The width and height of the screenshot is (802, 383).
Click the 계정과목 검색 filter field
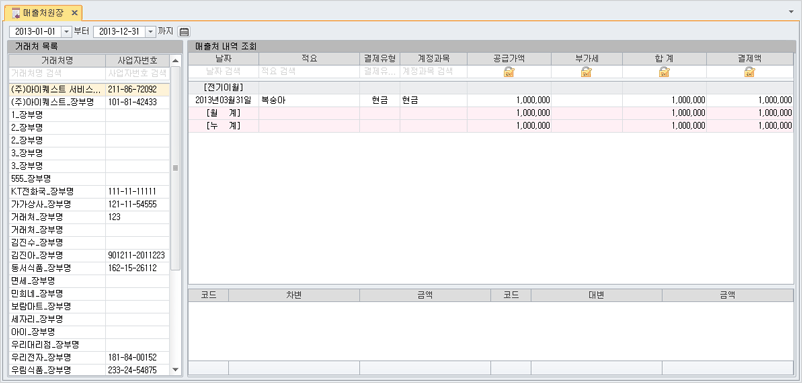click(433, 72)
